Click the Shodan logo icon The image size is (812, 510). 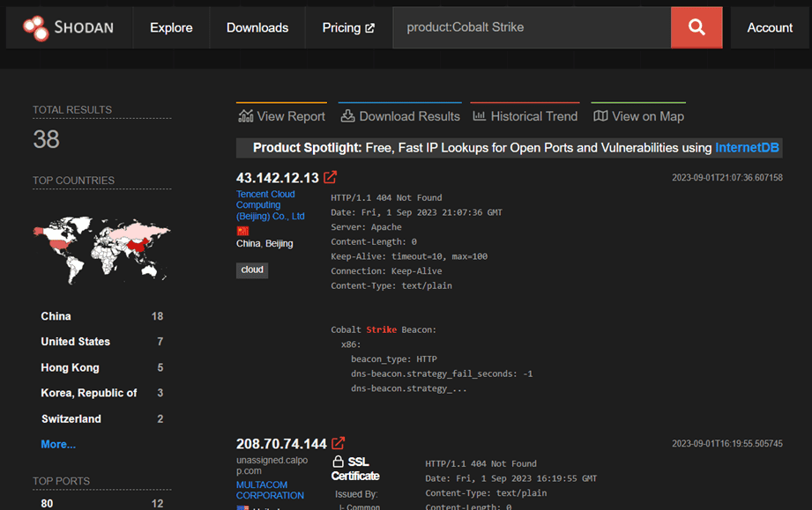tap(36, 28)
